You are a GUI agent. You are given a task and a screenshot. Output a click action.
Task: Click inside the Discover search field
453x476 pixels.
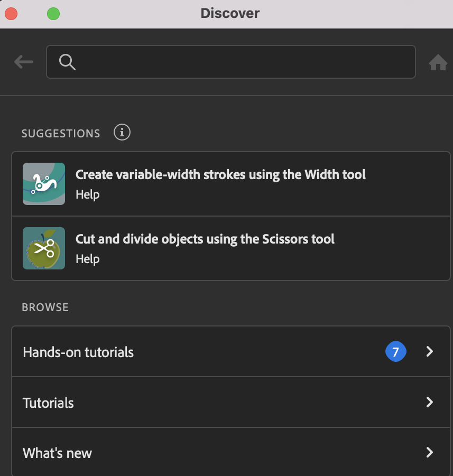tap(238, 62)
